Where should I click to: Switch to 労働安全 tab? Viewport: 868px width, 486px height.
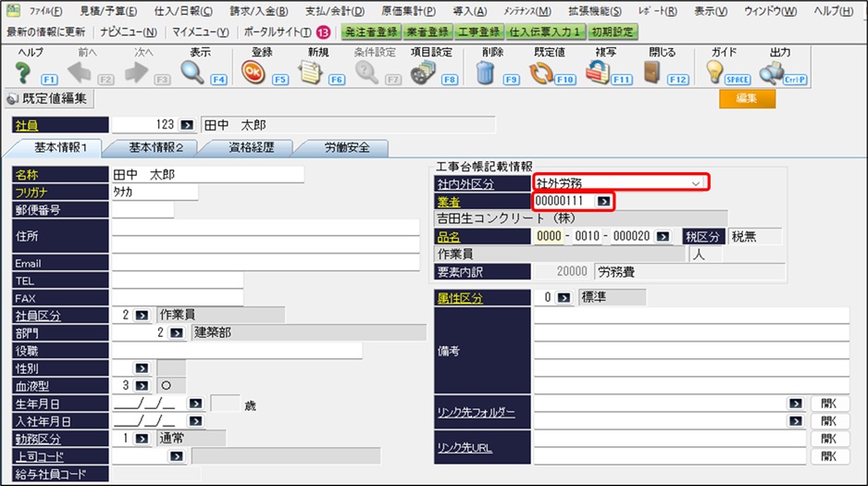[343, 148]
